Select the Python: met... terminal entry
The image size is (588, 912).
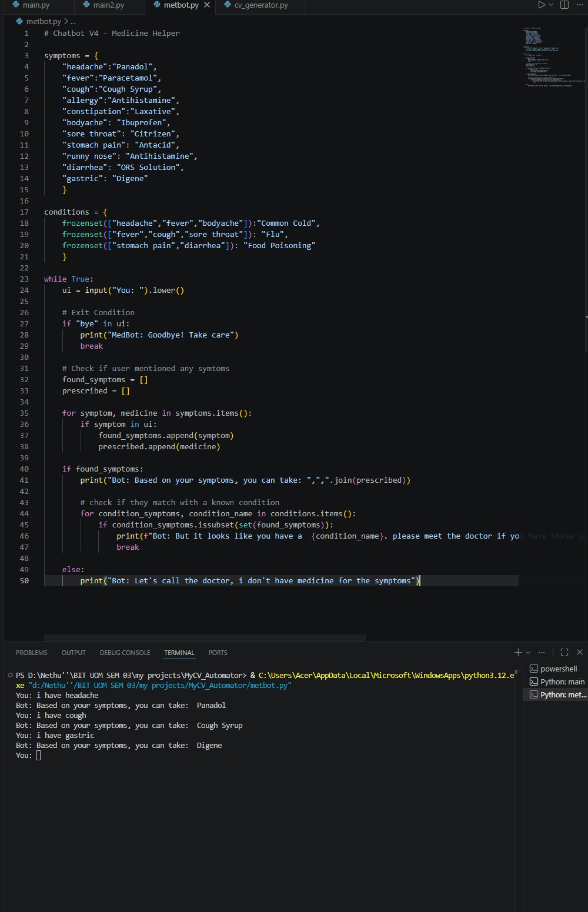[x=556, y=694]
